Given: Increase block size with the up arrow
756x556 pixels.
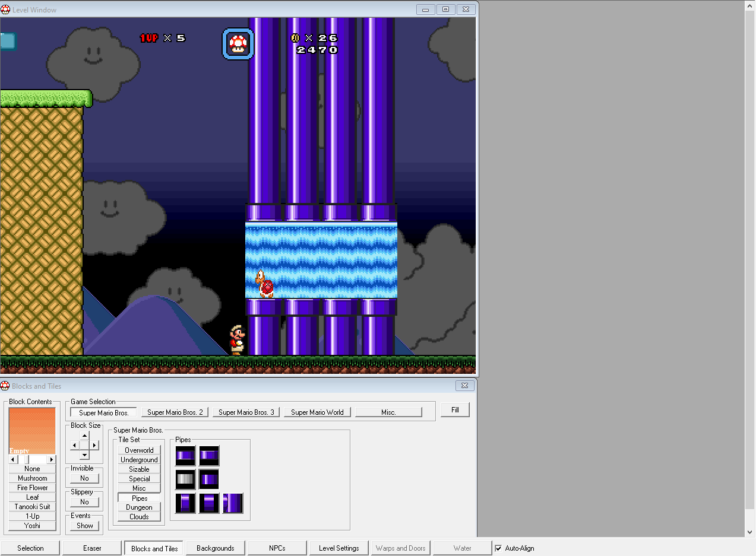Looking at the screenshot, I should pos(84,436).
